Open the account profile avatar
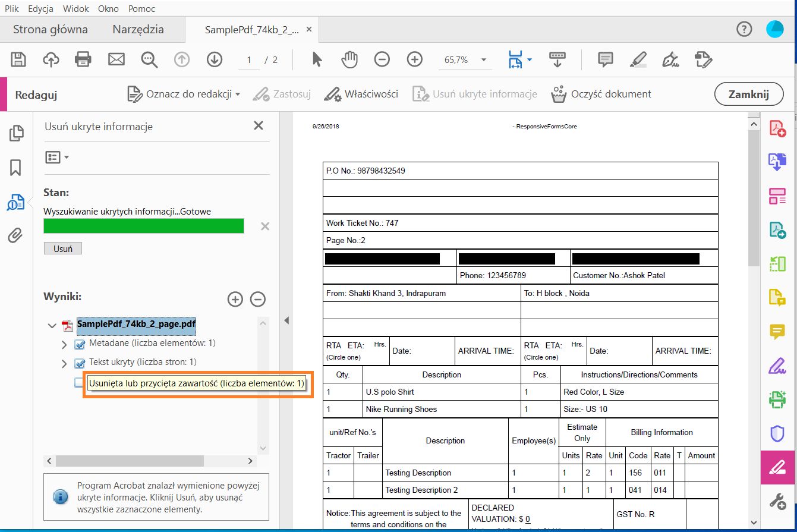 tap(774, 29)
